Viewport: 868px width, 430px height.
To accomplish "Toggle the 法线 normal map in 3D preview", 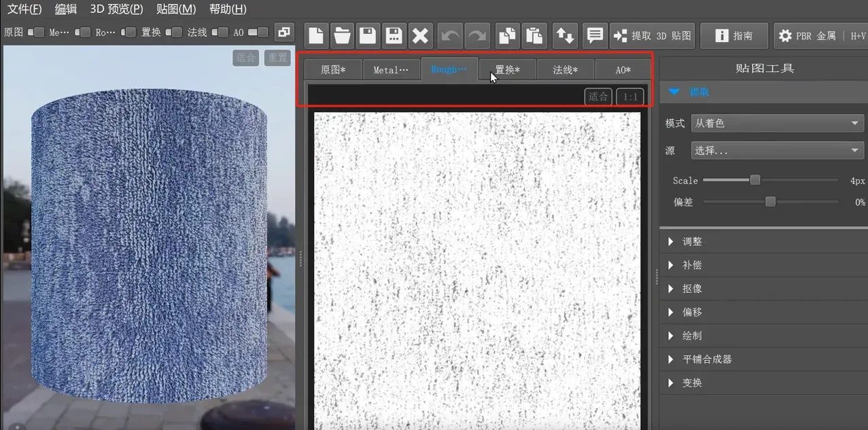I will pyautogui.click(x=220, y=32).
